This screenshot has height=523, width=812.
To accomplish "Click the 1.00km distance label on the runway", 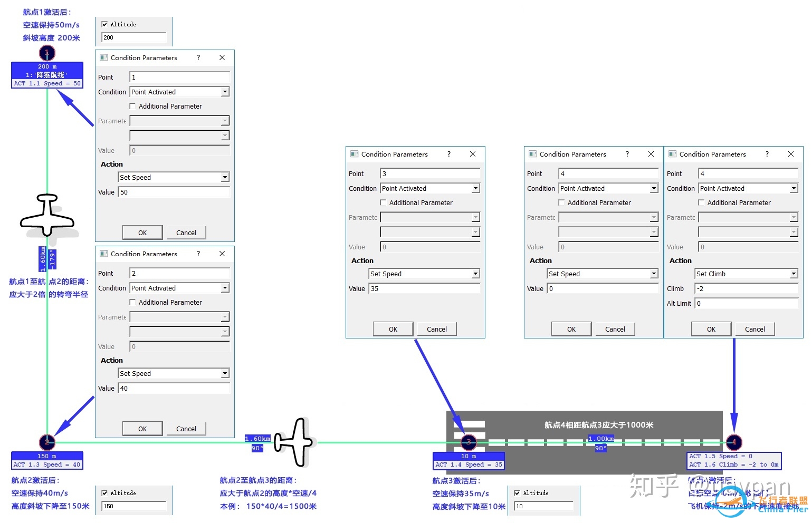I will click(601, 439).
